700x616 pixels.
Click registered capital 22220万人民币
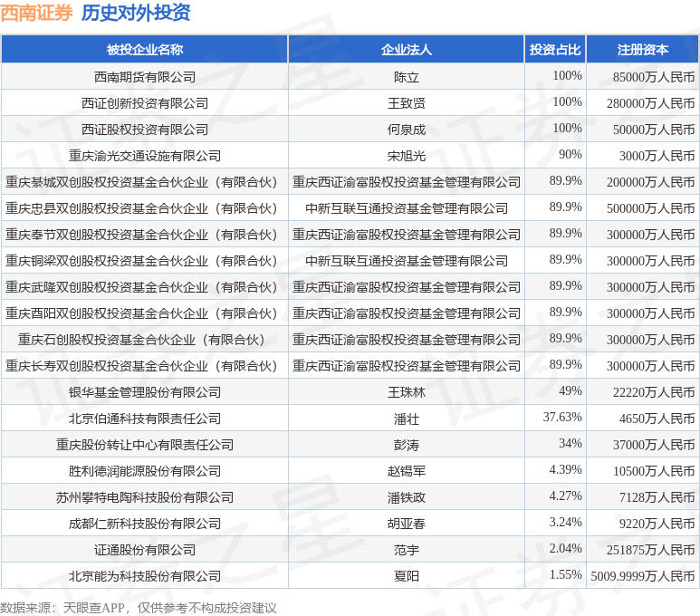point(654,392)
